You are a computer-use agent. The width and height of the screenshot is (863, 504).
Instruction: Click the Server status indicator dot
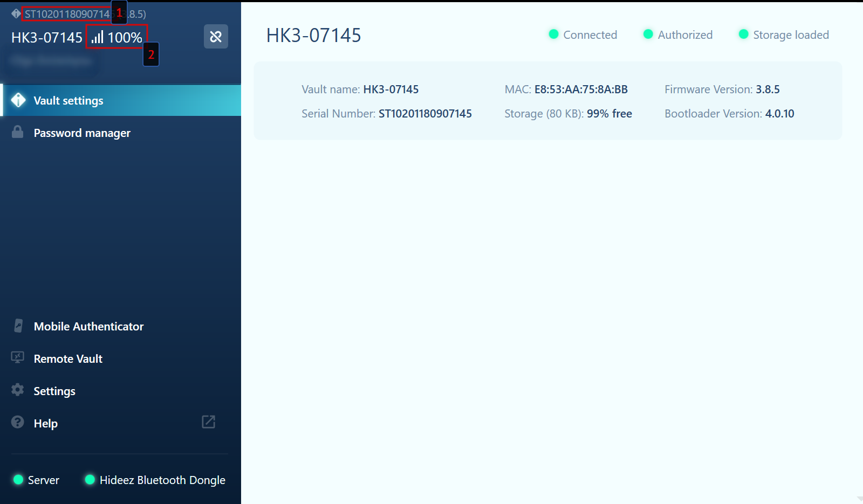[18, 480]
